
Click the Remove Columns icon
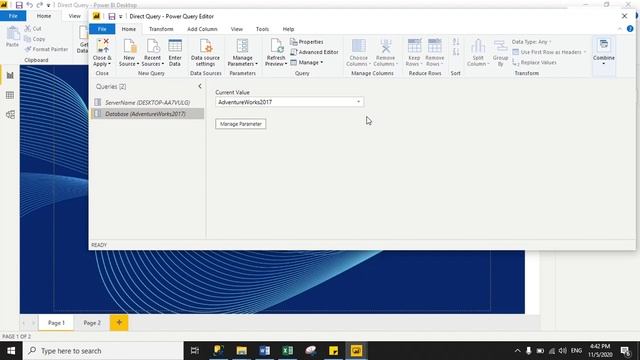[386, 46]
